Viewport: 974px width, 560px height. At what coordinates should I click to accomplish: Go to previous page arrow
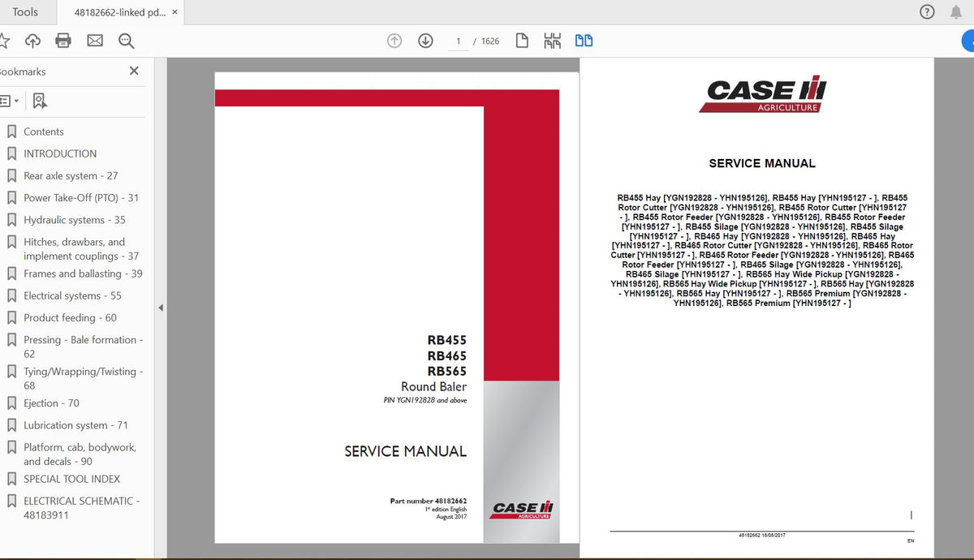(x=394, y=41)
